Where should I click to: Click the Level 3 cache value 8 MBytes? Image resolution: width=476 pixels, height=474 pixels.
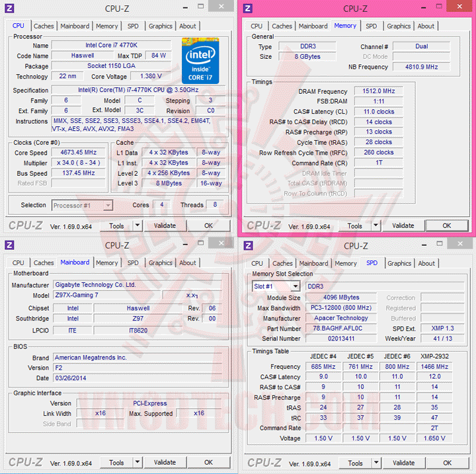pyautogui.click(x=169, y=183)
